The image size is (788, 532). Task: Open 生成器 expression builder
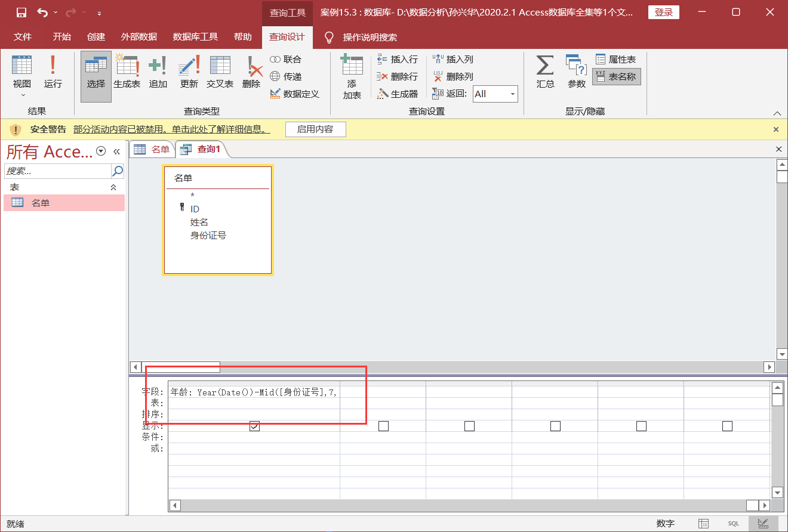398,94
